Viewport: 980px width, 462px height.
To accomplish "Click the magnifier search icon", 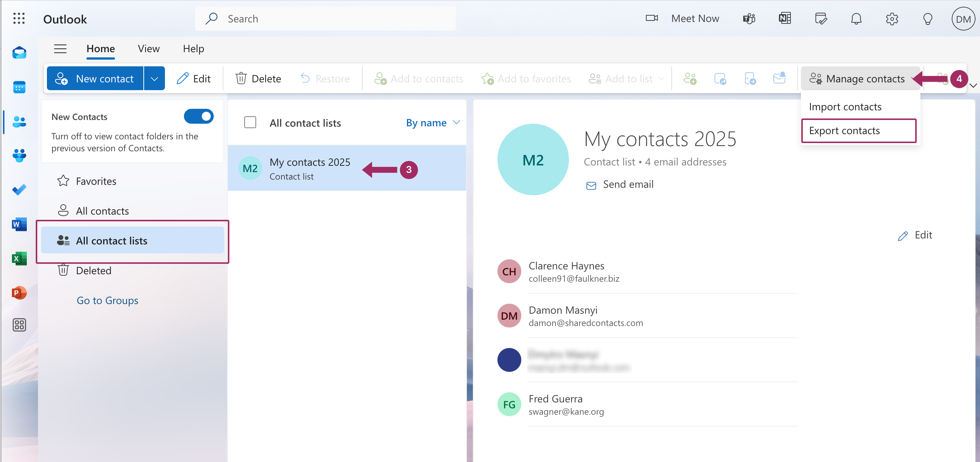I will (211, 18).
